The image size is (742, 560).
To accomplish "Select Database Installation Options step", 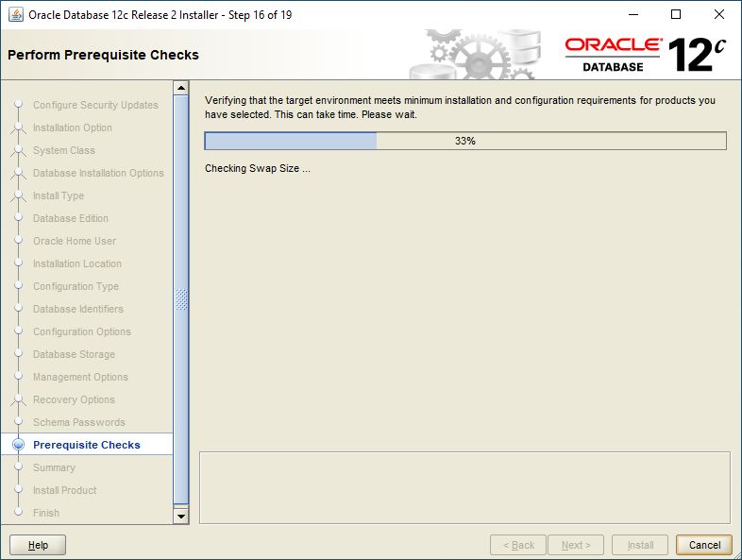I will 98,173.
